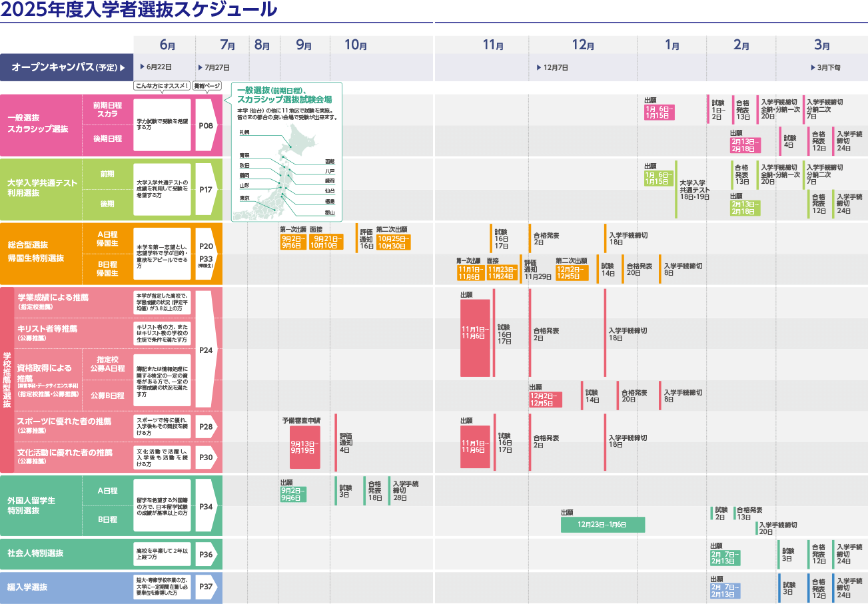The image size is (868, 604).
Task: Select the 12月 month header
Action: coord(583,45)
